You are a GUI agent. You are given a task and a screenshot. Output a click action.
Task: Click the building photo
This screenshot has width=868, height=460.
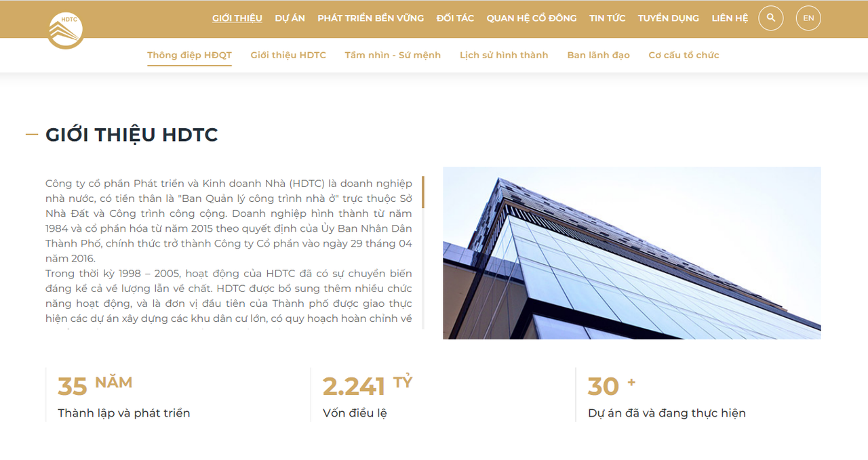[631, 253]
